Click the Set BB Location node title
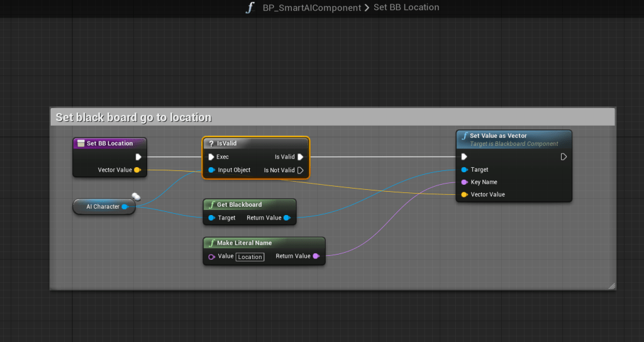This screenshot has height=342, width=644. click(110, 143)
